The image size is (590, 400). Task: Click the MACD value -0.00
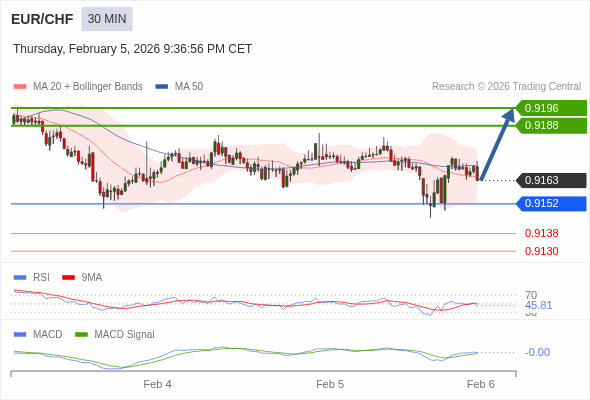pos(537,352)
